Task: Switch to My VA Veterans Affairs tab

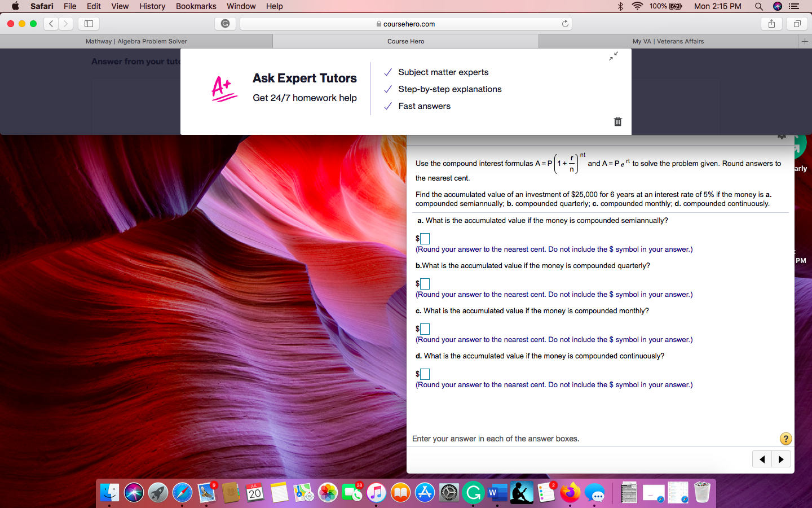Action: [668, 41]
